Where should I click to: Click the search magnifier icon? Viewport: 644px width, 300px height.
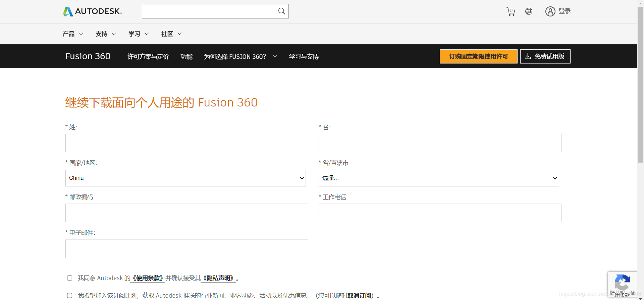(x=281, y=11)
